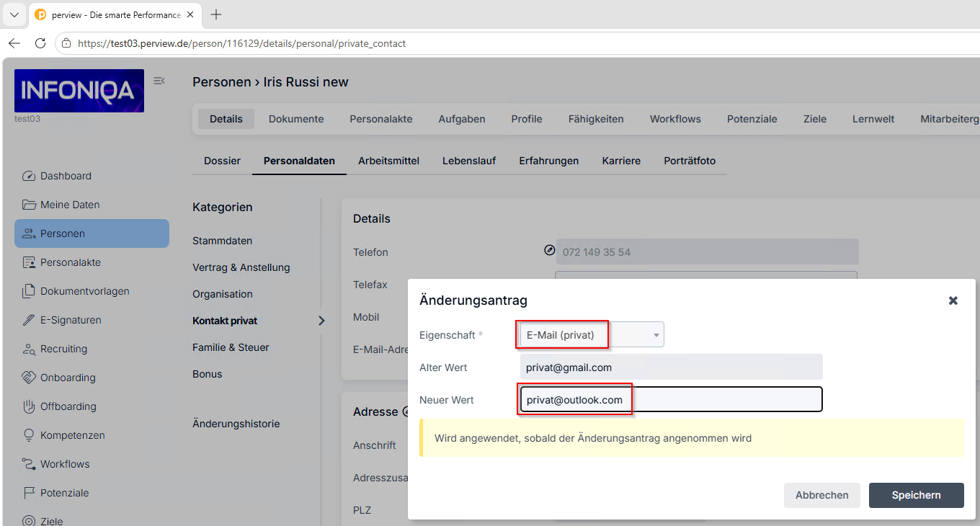980x526 pixels.
Task: Click the Recruiting search-person icon
Action: (29, 349)
